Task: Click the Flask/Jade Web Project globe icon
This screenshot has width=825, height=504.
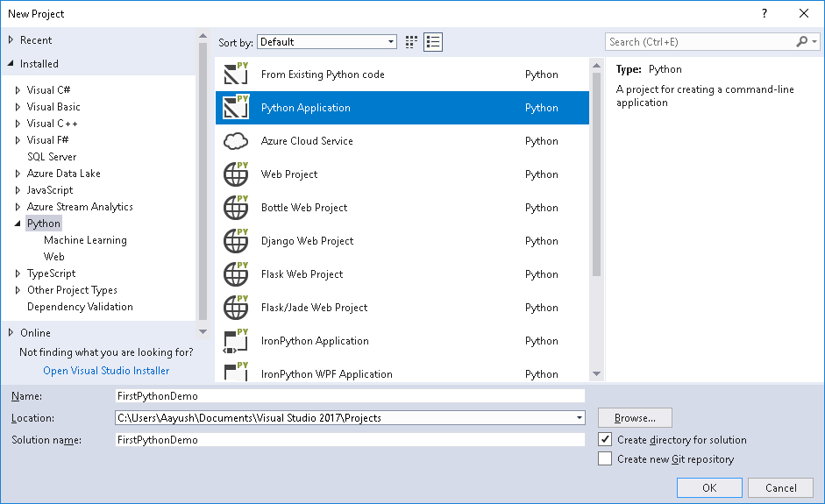Action: pos(236,308)
